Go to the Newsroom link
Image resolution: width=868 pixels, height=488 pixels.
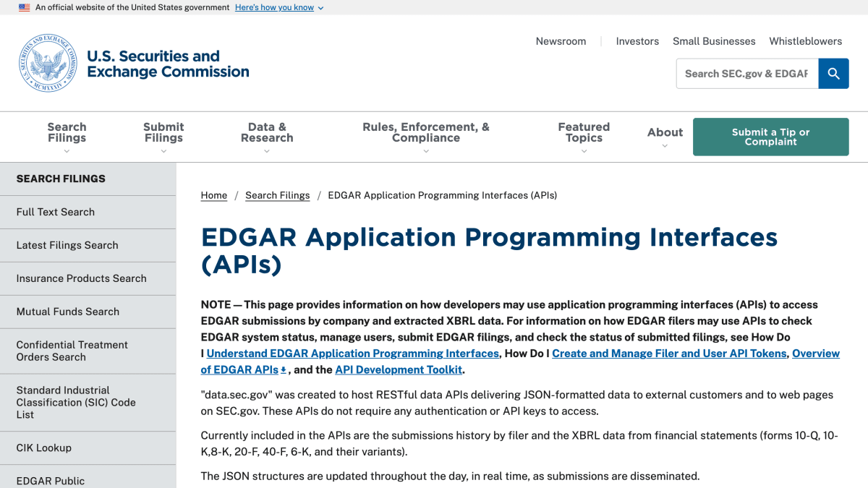(561, 41)
